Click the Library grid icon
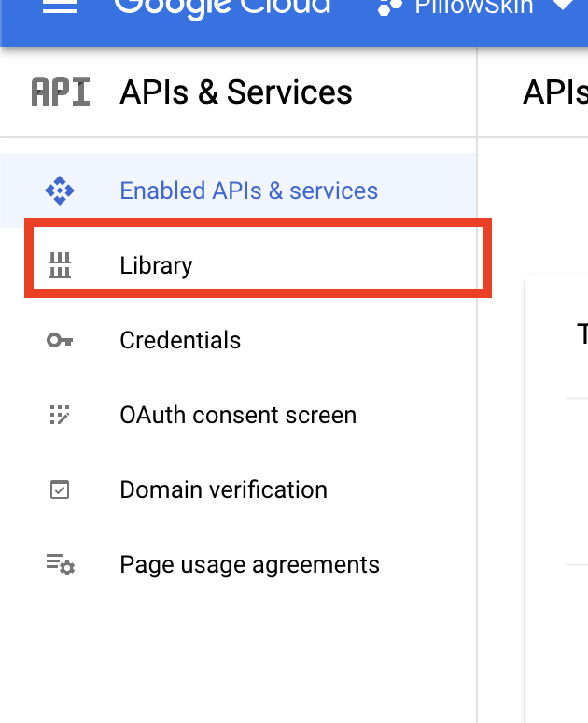The image size is (588, 723). tap(60, 265)
